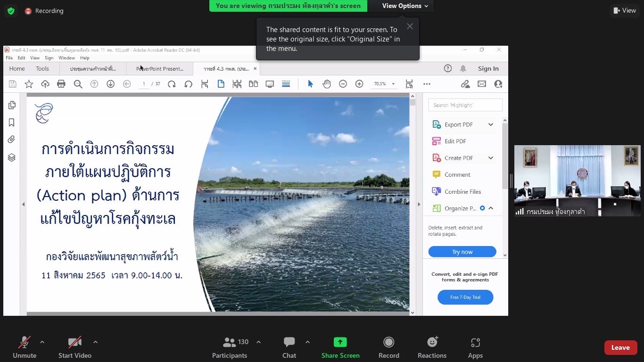Bookmark the file with the star icon
Screen dimensions: 644x362
click(x=29, y=84)
